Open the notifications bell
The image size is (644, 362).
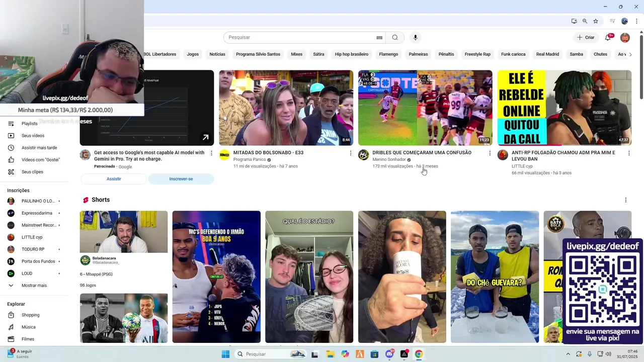point(608,37)
